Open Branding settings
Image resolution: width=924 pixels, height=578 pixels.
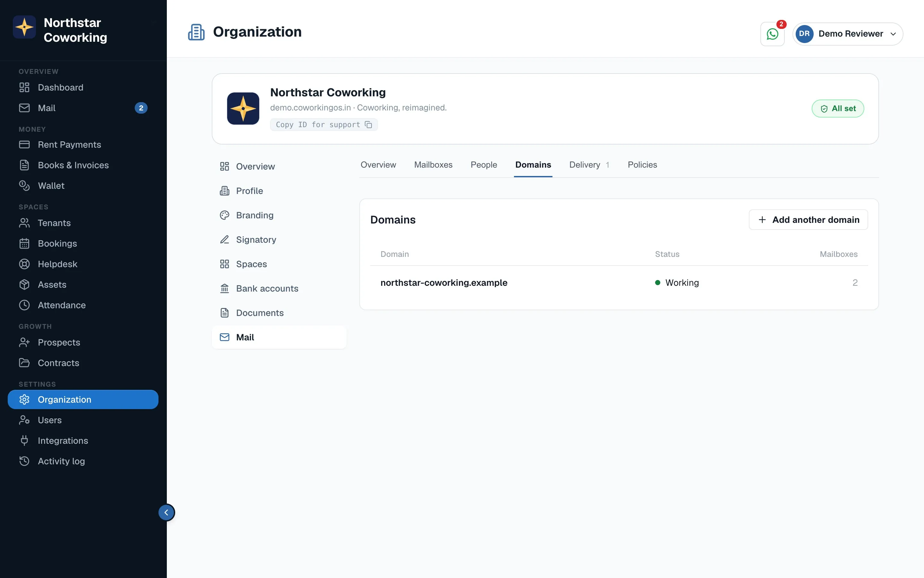(279, 215)
